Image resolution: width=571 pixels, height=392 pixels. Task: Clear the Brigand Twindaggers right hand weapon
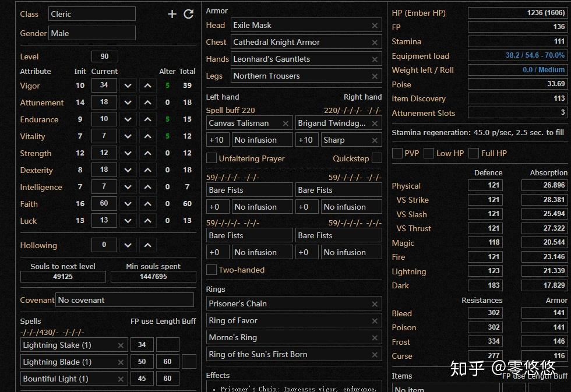tap(374, 123)
